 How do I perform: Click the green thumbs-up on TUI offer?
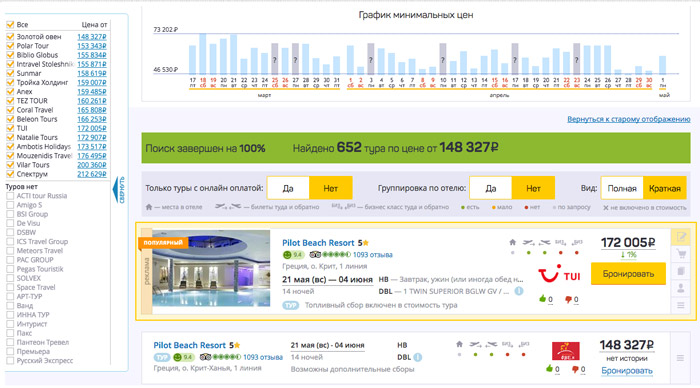tap(542, 299)
